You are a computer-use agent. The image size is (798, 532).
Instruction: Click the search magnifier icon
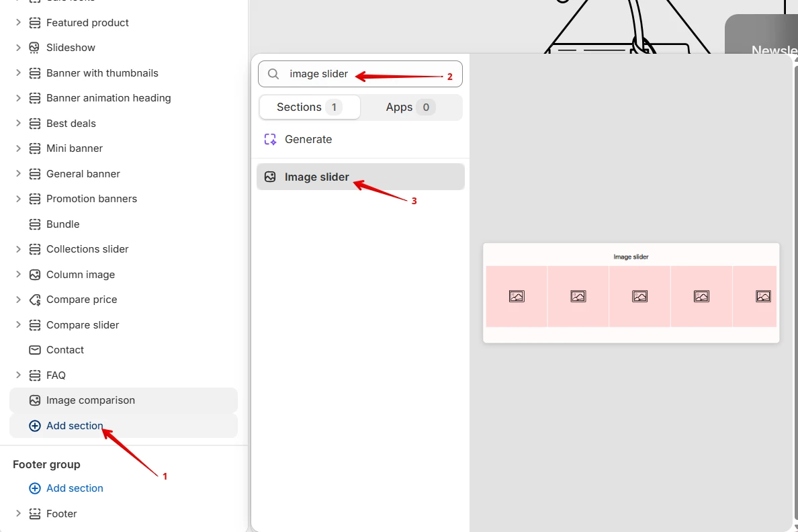coord(273,75)
